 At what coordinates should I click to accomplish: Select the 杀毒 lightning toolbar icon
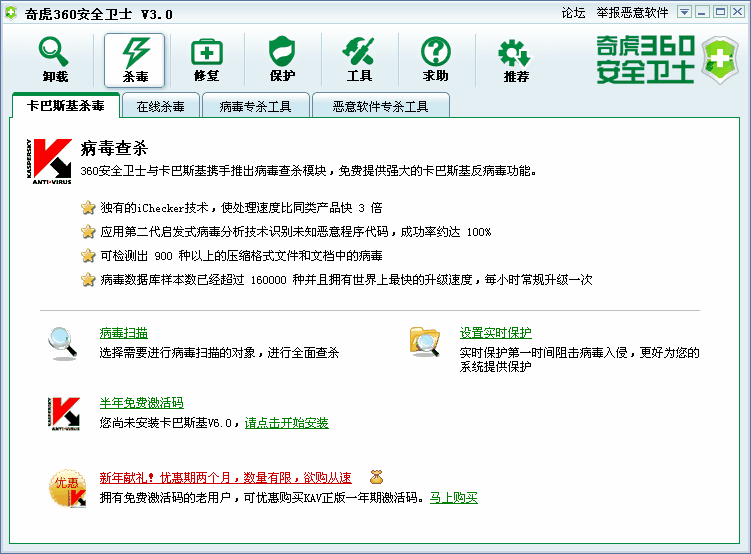point(135,60)
